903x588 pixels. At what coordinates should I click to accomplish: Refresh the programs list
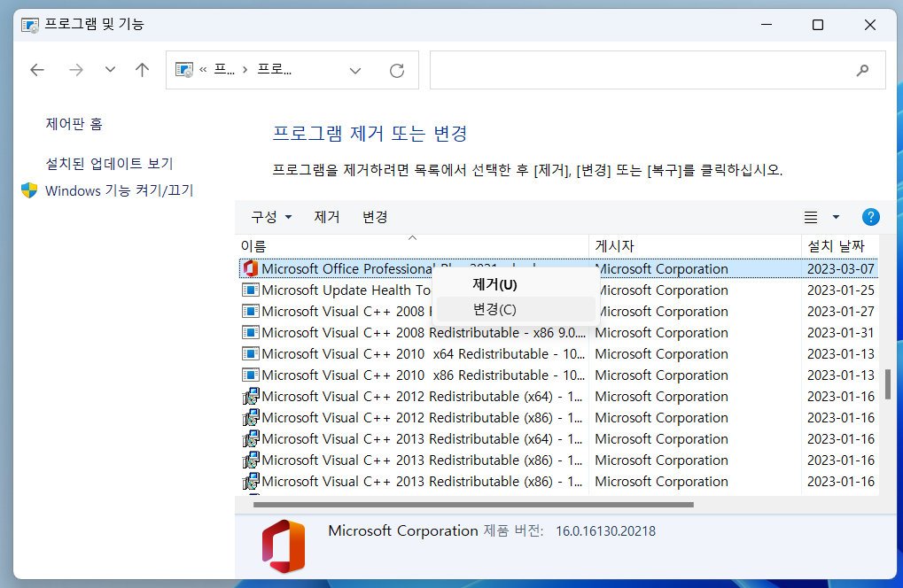pos(397,71)
